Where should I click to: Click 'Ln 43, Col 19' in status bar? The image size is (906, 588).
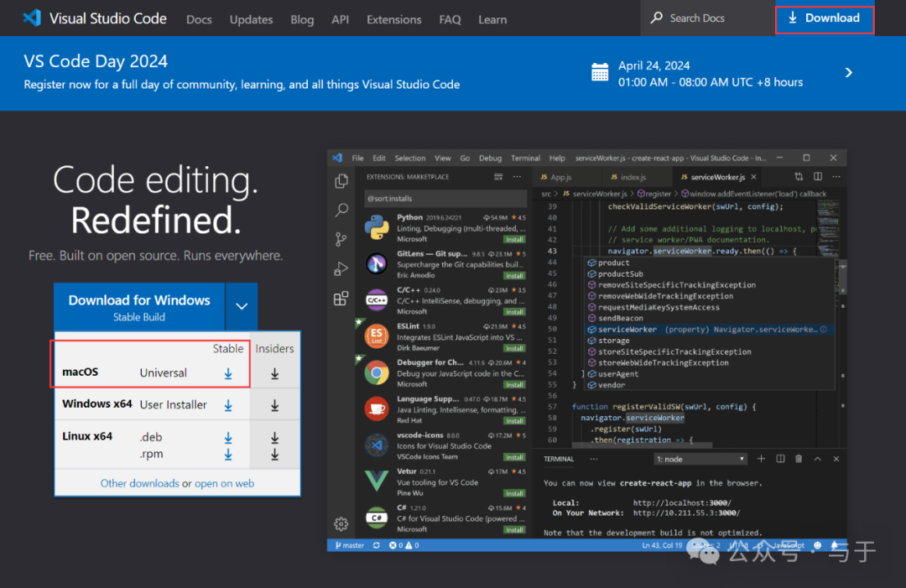tap(662, 545)
